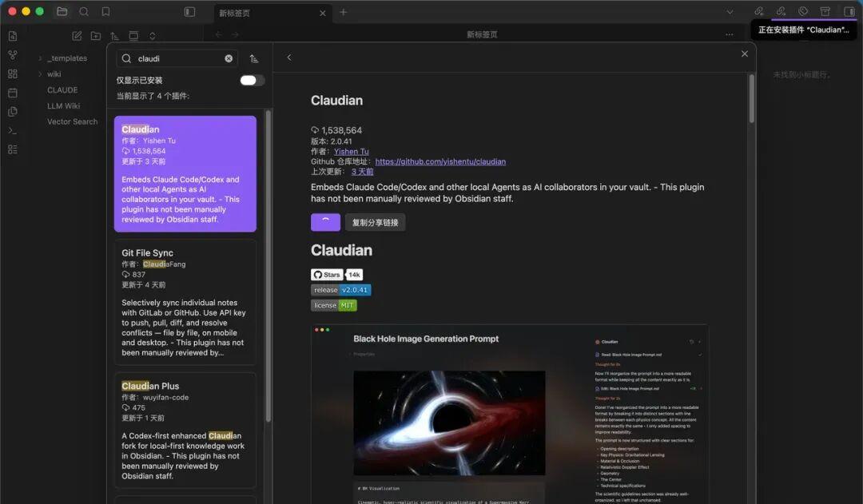Select the Claudian Plus plugin card
Image resolution: width=863 pixels, height=504 pixels.
click(x=185, y=431)
